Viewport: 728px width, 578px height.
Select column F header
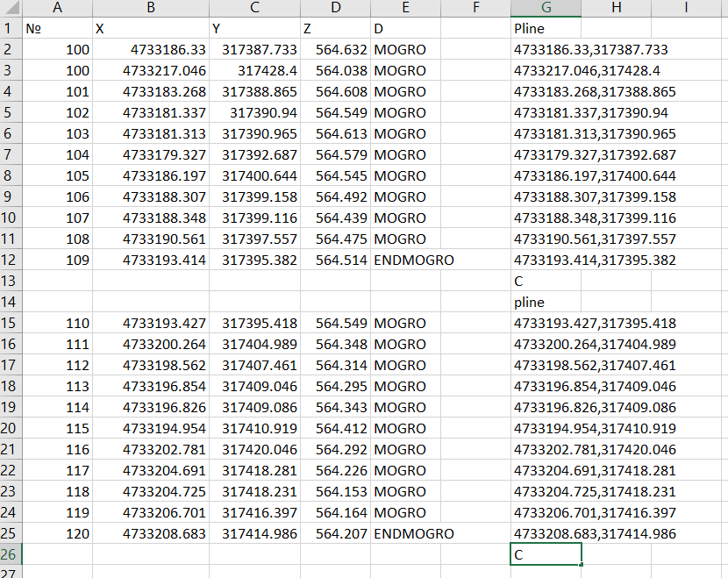click(475, 7)
